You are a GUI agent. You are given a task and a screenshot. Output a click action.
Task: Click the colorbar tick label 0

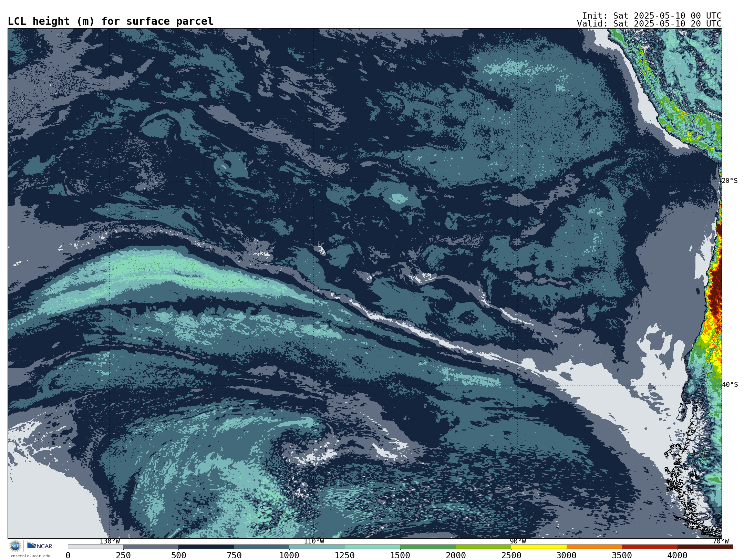[x=68, y=555]
